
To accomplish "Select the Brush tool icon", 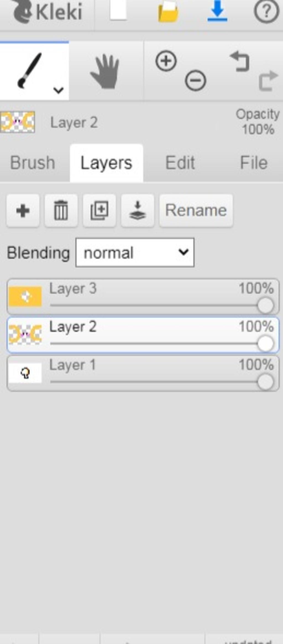I will [30, 71].
